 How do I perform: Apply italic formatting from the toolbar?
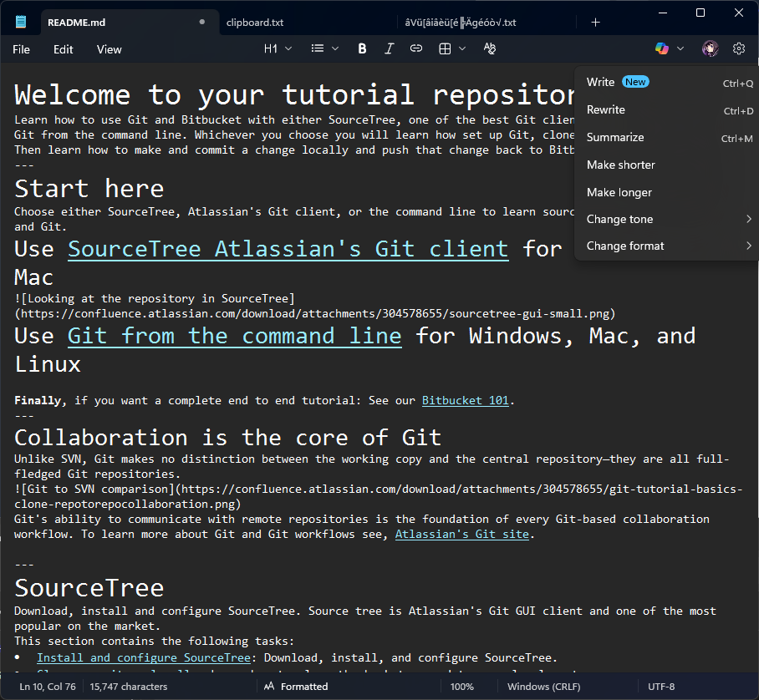(x=389, y=49)
